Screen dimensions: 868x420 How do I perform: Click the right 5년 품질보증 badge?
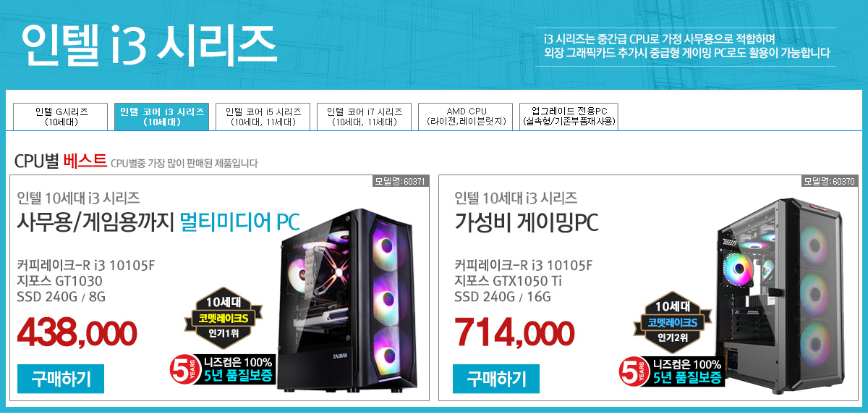[672, 371]
